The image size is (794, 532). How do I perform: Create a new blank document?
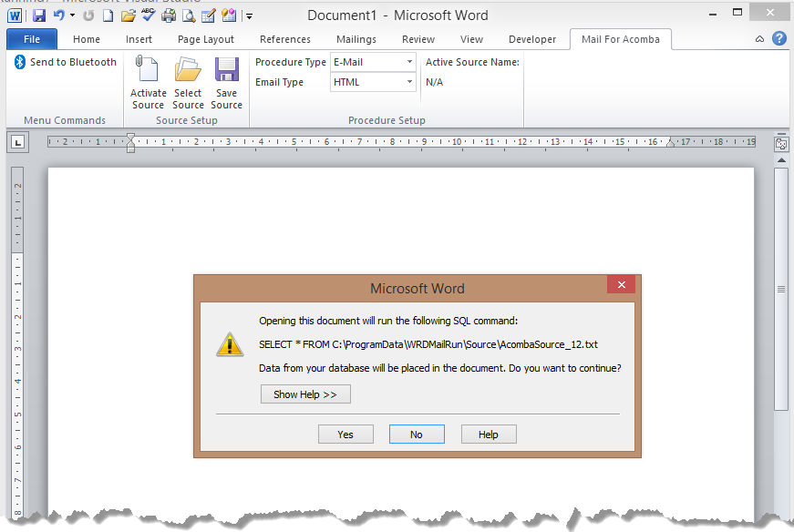pyautogui.click(x=108, y=15)
